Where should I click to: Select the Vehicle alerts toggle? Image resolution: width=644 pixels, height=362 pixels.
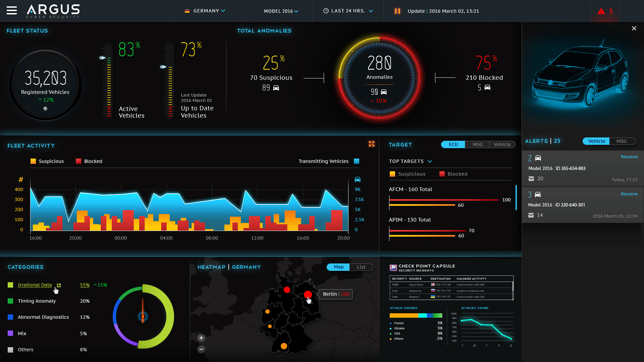pos(596,141)
